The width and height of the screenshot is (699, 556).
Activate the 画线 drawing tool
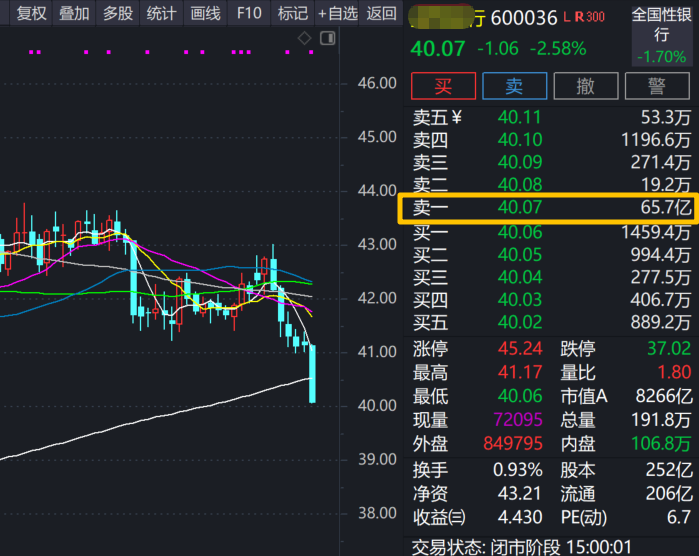[x=204, y=13]
